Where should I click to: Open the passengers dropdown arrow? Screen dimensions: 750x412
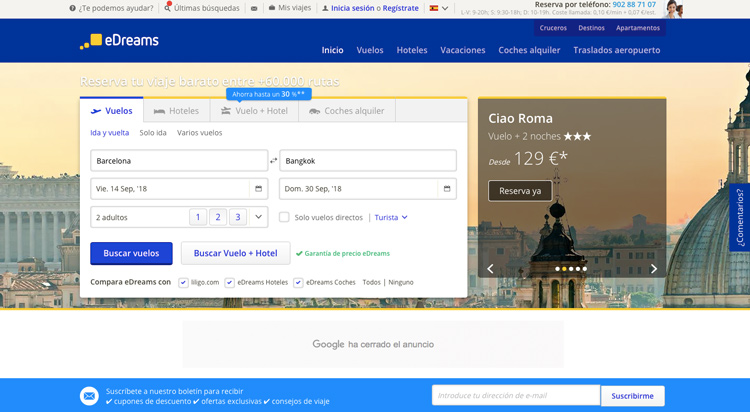pyautogui.click(x=259, y=217)
